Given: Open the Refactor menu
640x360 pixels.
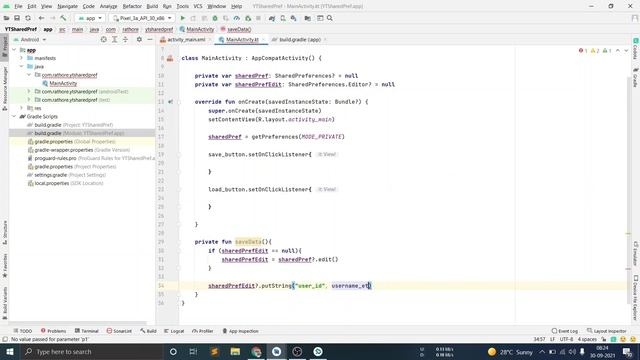Looking at the screenshot, I should pos(132,6).
